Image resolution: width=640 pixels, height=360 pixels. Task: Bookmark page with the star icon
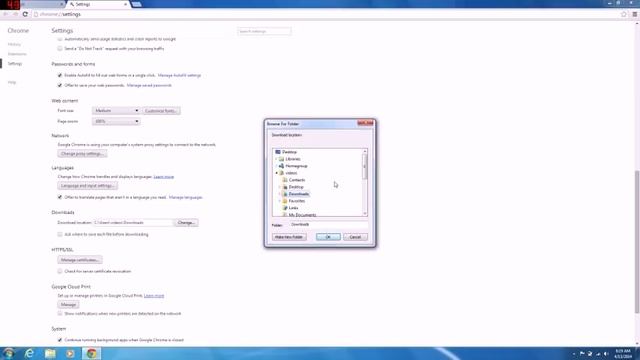tap(624, 14)
